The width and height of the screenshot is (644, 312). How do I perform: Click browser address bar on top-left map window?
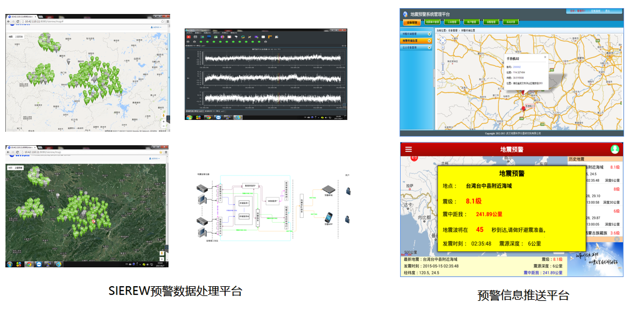pos(81,22)
